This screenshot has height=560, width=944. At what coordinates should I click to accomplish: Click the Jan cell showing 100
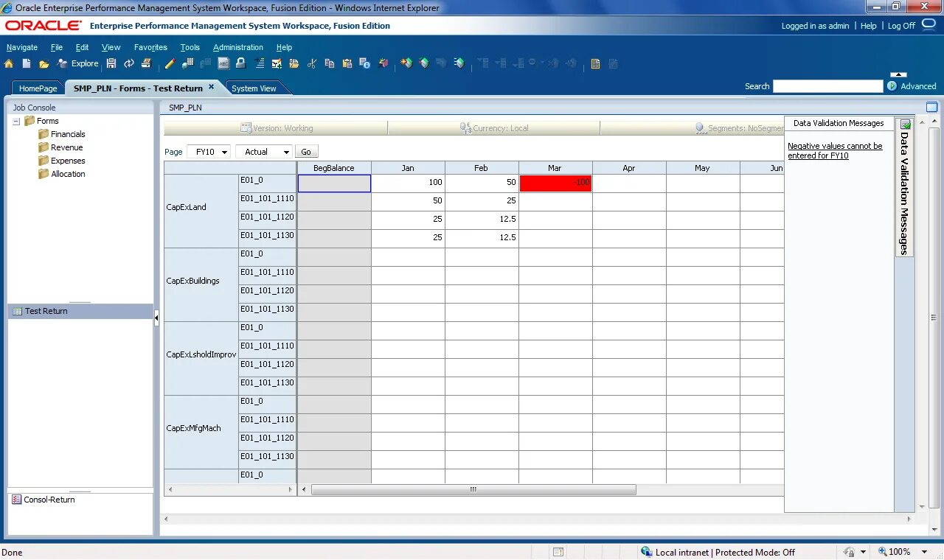click(408, 183)
